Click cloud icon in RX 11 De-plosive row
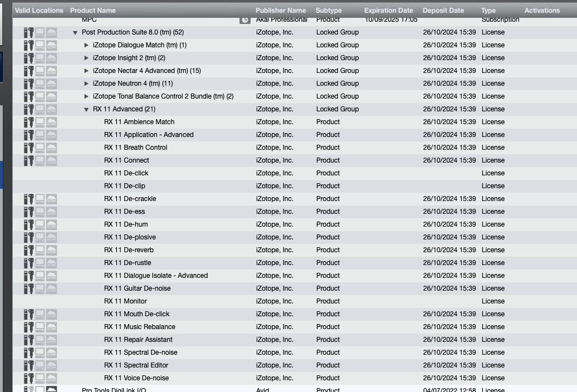 click(51, 238)
